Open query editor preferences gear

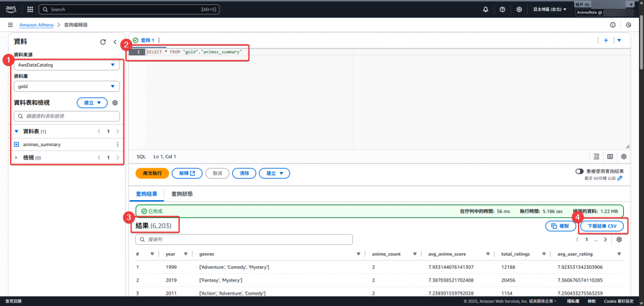click(623, 156)
